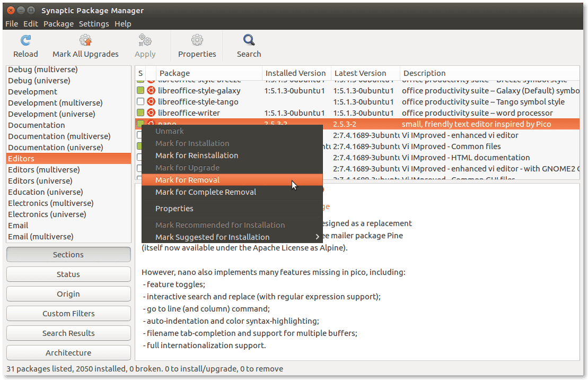Sort by the Latest Version column header

coord(365,73)
